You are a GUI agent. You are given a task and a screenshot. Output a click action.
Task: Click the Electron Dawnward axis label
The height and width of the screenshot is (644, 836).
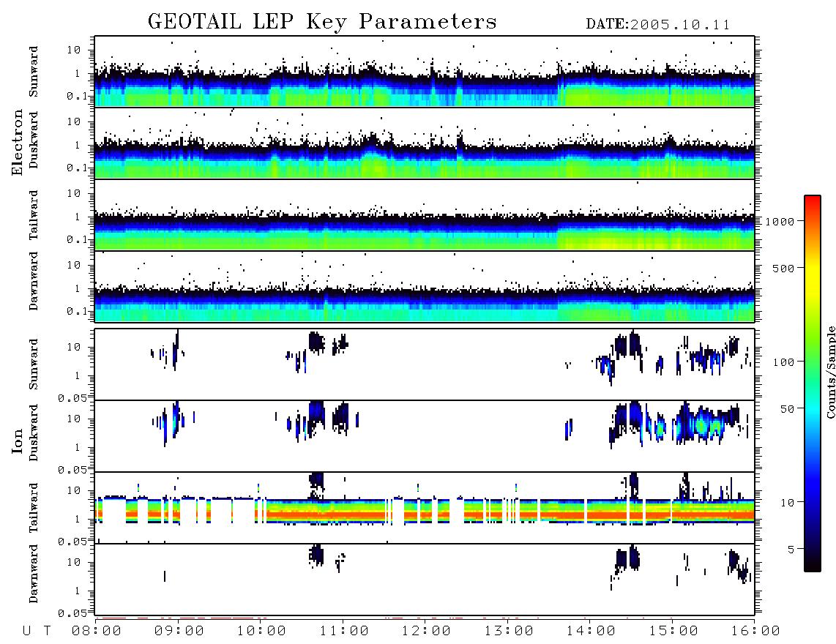click(x=34, y=282)
